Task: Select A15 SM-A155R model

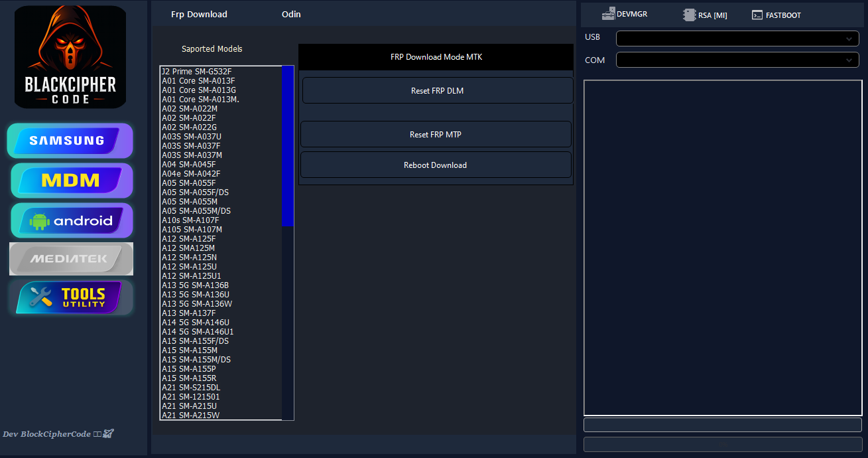Action: (x=189, y=378)
